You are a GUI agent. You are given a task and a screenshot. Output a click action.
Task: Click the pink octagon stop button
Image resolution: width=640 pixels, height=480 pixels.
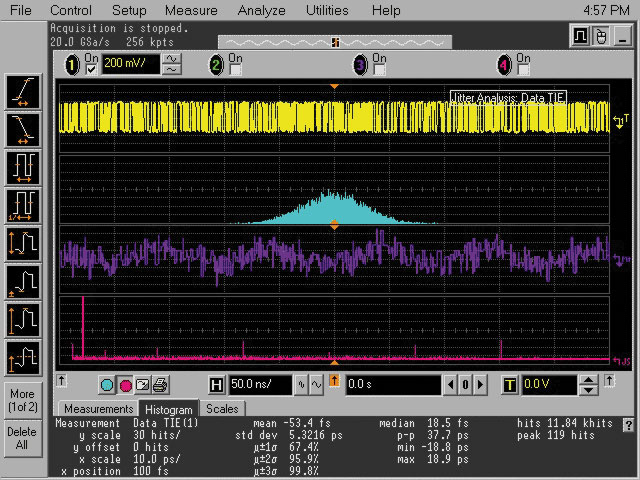click(x=126, y=385)
